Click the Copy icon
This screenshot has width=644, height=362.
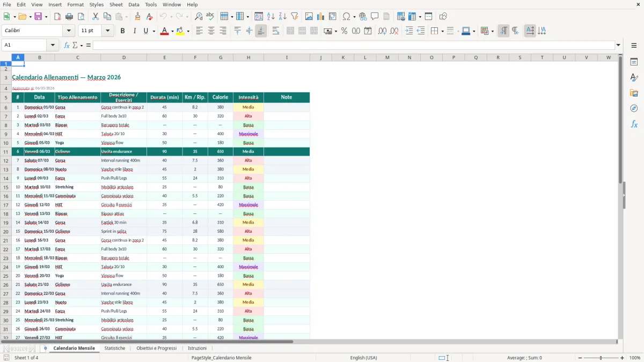107,17
